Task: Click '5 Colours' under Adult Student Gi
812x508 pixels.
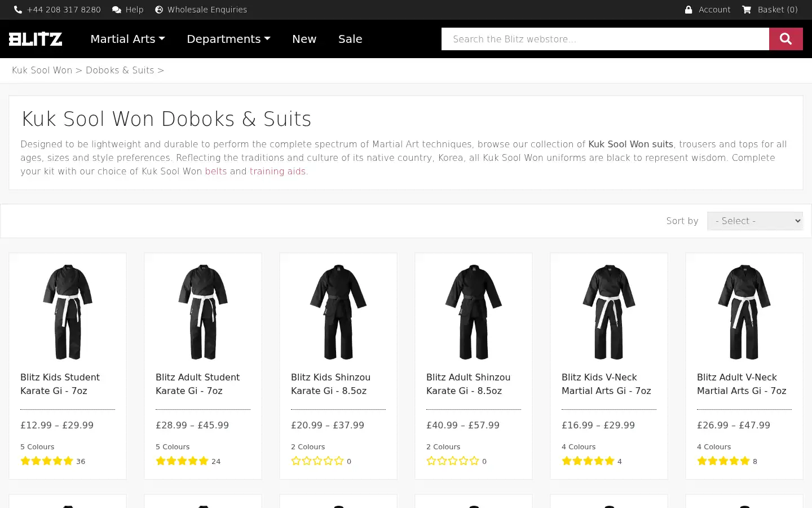Action: tap(173, 447)
